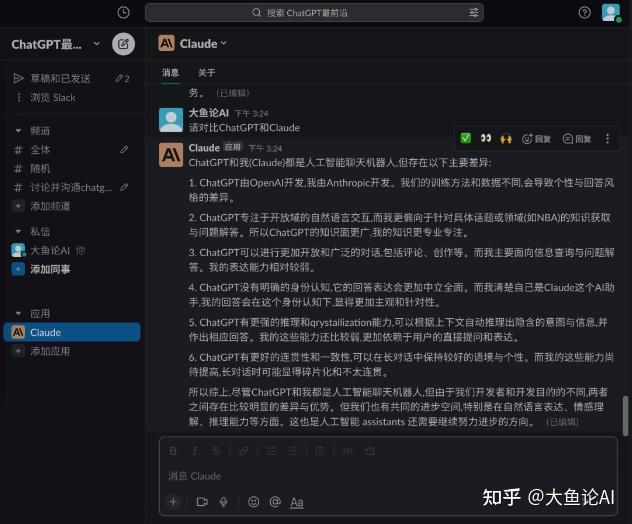Viewport: 632px width, 524px height.
Task: Open search filter options icon
Action: point(474,12)
